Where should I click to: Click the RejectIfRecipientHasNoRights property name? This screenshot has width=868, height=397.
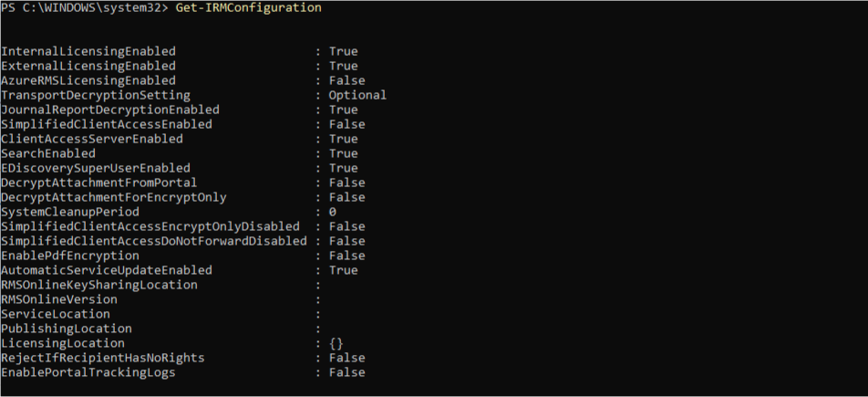click(x=103, y=358)
